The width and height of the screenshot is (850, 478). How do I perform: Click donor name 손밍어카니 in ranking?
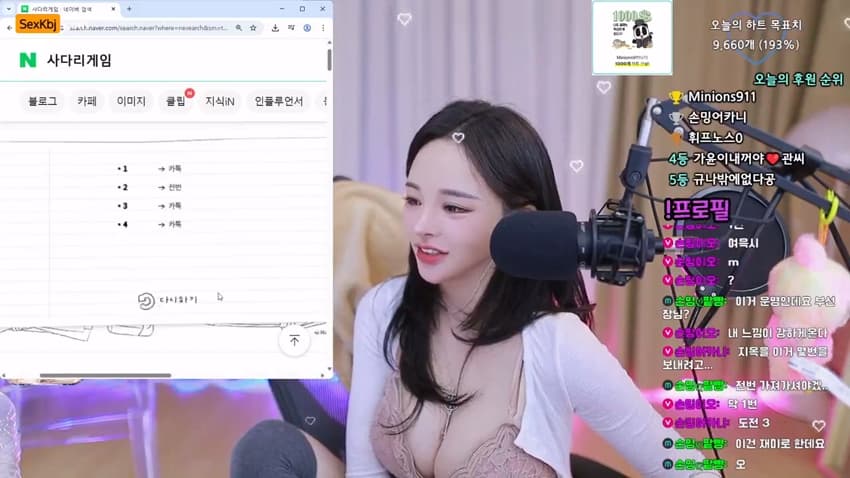[x=717, y=117]
